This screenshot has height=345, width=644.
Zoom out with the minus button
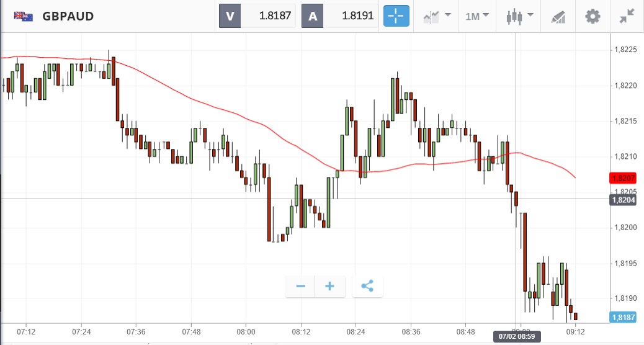click(301, 286)
